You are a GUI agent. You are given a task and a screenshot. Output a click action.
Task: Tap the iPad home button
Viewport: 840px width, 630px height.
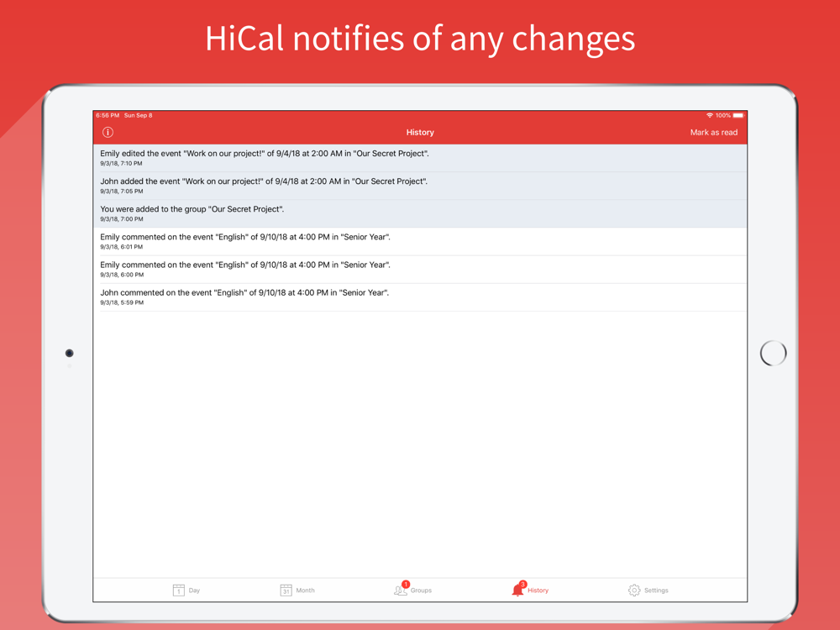tap(773, 353)
